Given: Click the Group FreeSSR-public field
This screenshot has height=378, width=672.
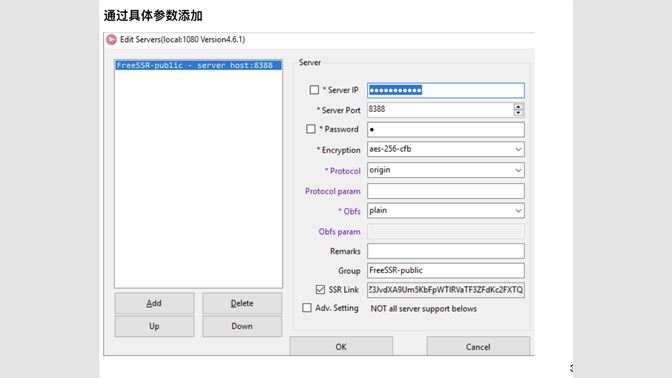Looking at the screenshot, I should coord(446,270).
